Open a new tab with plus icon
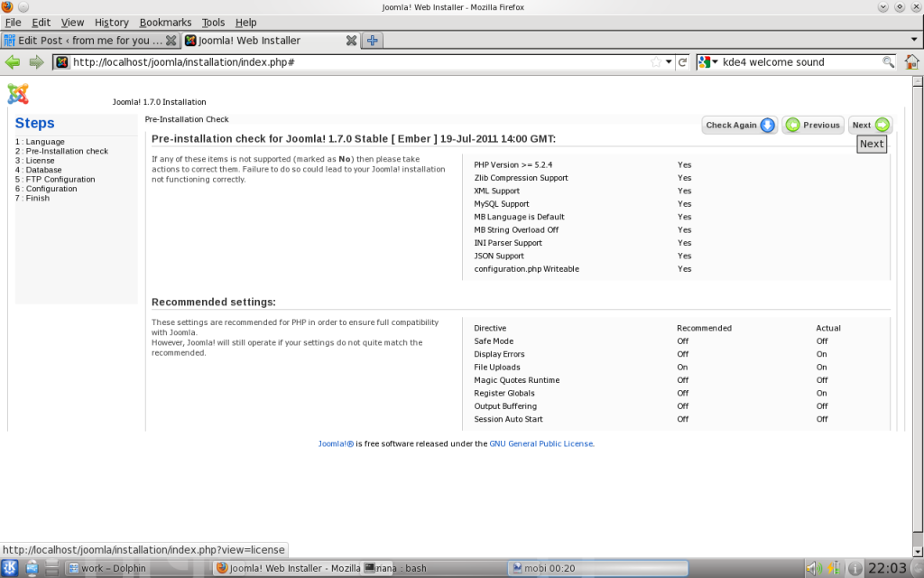This screenshot has width=924, height=578. (x=373, y=40)
